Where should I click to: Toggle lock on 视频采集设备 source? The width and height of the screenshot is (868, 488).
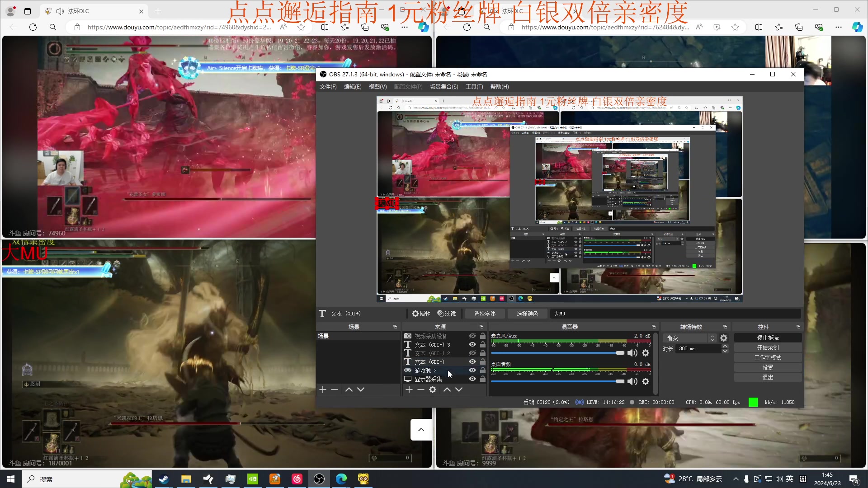pos(483,336)
